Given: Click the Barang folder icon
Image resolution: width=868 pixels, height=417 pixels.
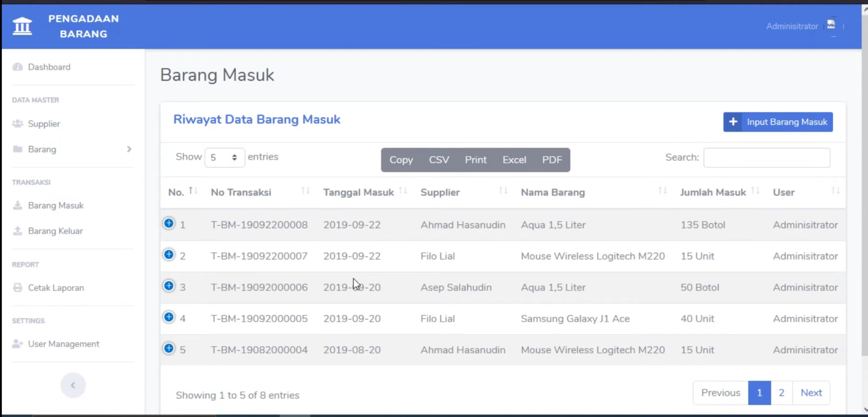Looking at the screenshot, I should (x=17, y=149).
